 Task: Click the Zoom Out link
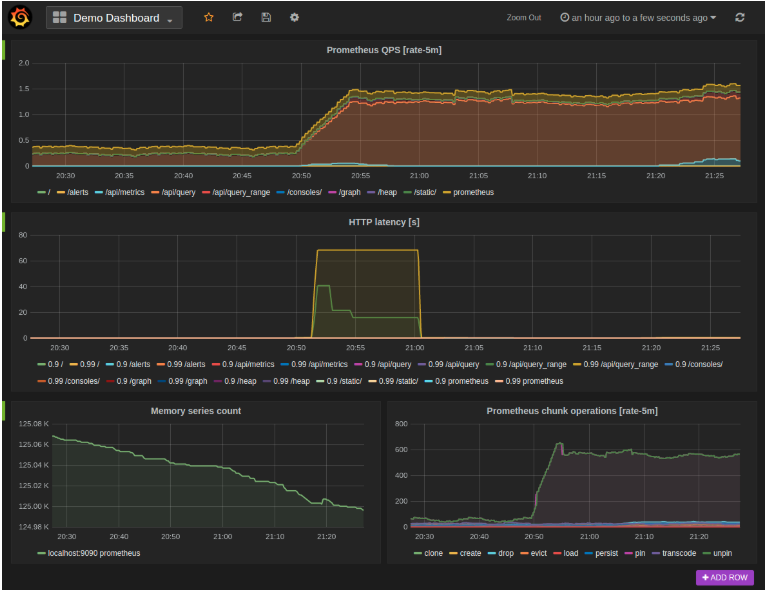[524, 18]
